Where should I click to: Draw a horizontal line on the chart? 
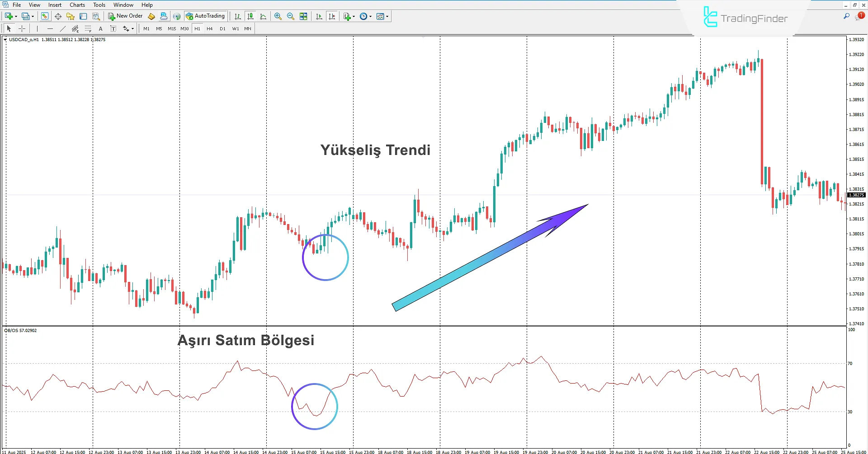[x=50, y=28]
